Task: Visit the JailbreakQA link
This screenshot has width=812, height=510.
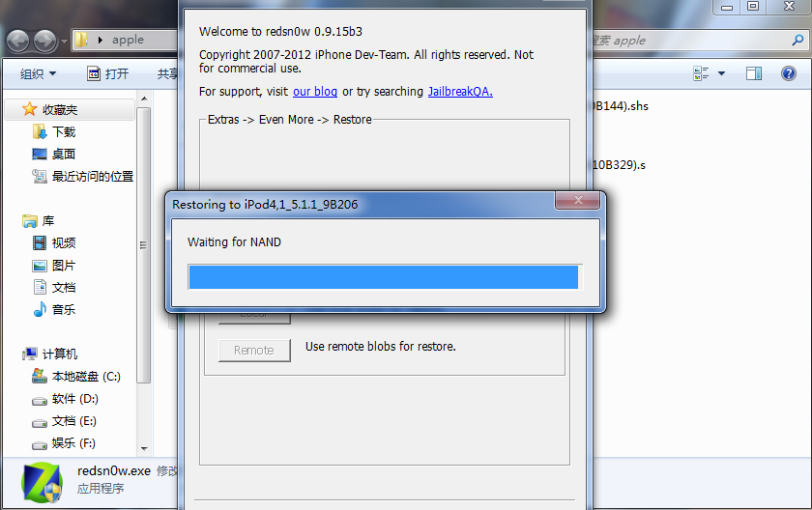Action: (x=460, y=92)
